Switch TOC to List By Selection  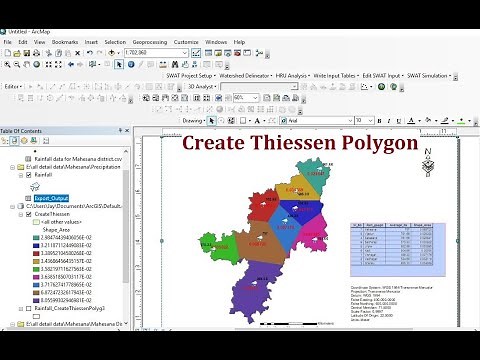[x=34, y=141]
